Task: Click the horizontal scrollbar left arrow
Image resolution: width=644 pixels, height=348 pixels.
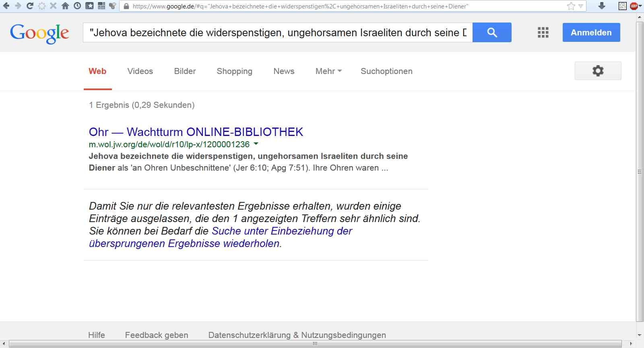Action: (4, 344)
